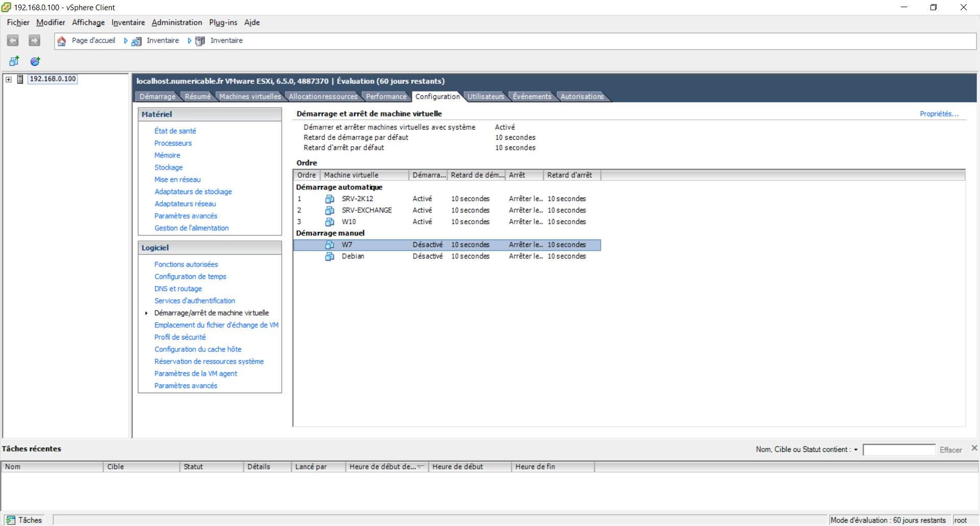Screen dimensions: 980x526
Task: Click the new virtual machine toolbar icon
Action: point(14,61)
